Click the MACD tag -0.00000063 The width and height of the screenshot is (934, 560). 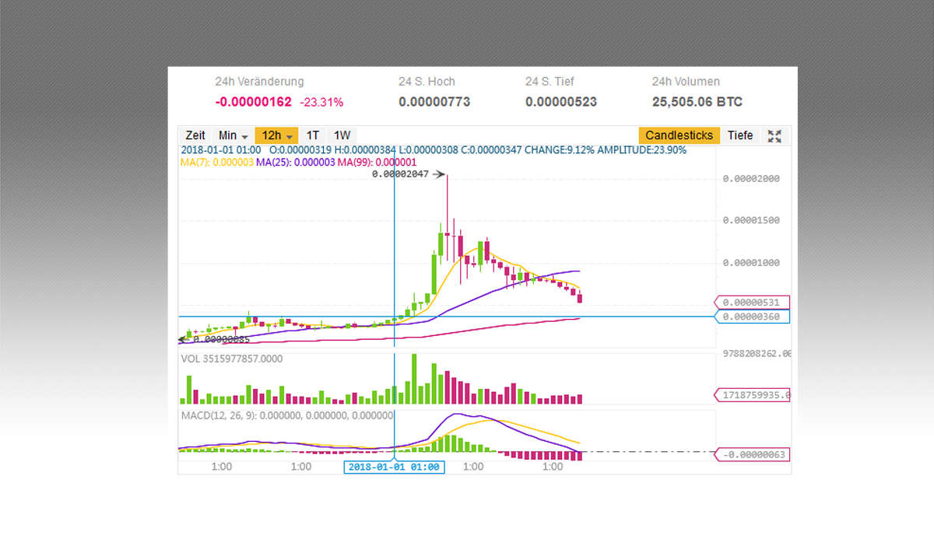[x=751, y=454]
